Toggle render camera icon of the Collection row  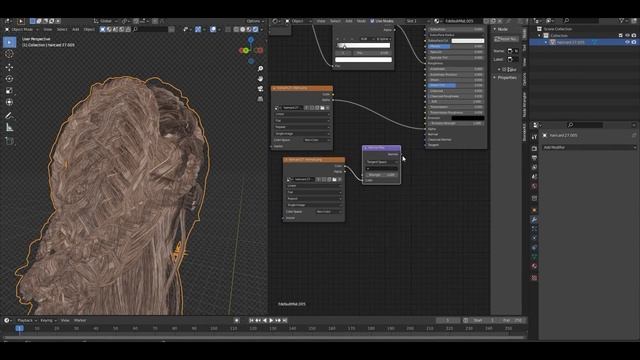click(634, 36)
